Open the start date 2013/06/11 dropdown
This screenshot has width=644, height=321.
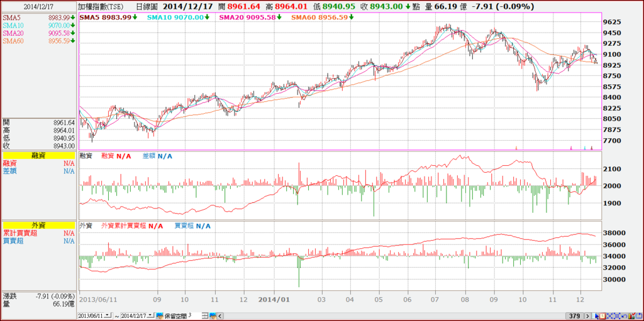[x=108, y=315]
